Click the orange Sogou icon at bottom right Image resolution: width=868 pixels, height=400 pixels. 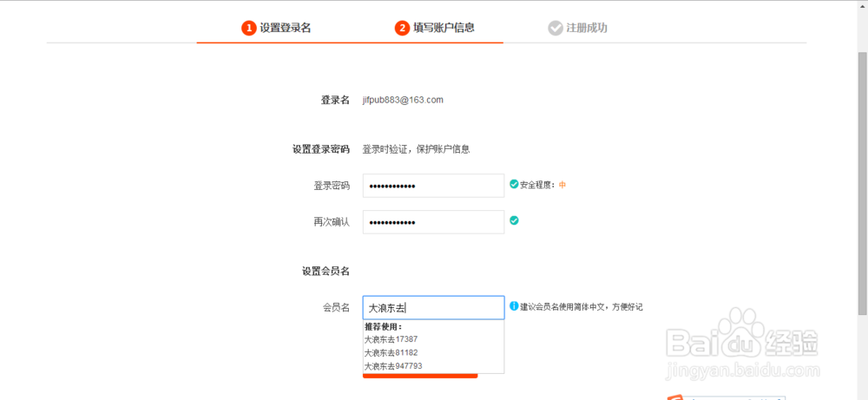674,397
